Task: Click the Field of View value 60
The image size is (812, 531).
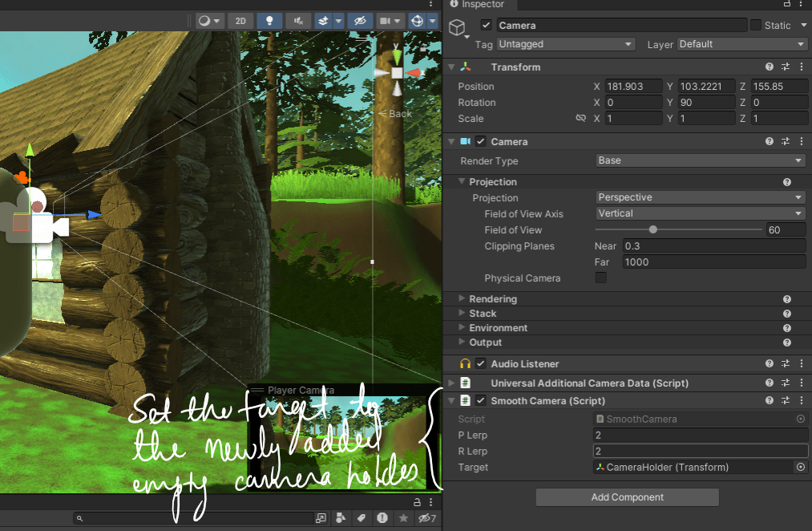Action: click(x=786, y=229)
